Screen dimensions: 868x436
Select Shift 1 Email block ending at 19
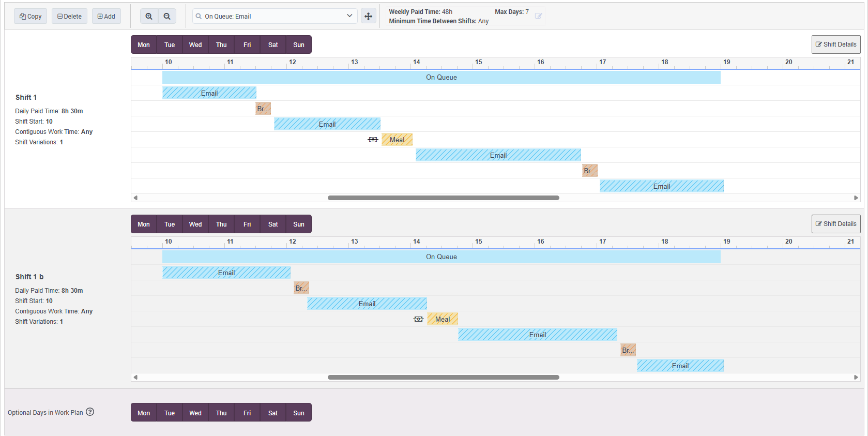(662, 186)
